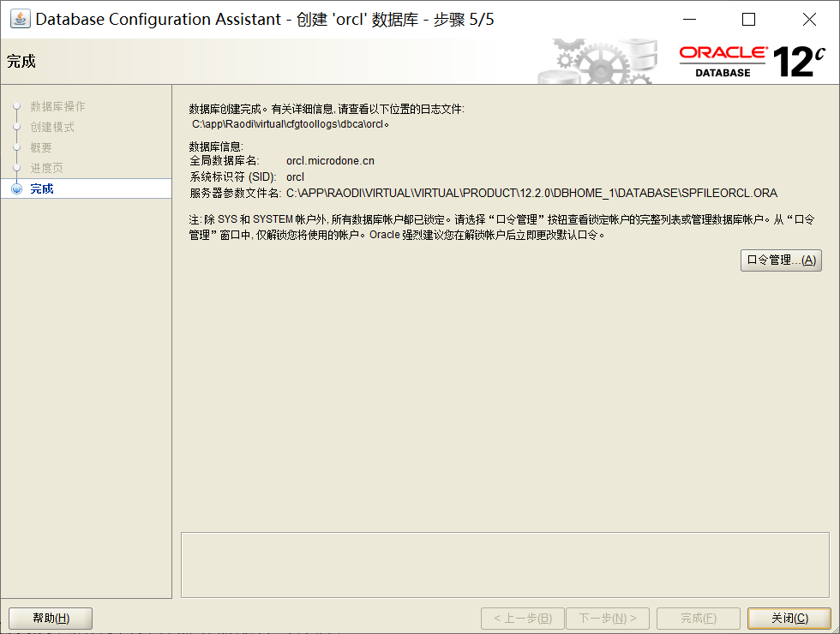
Task: Click the Java icon in title bar
Action: (21, 19)
